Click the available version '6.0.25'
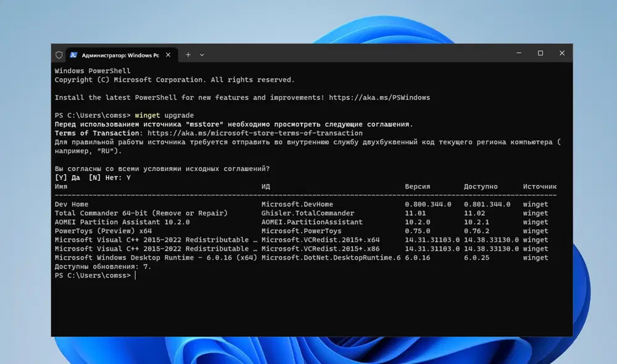 pyautogui.click(x=476, y=258)
